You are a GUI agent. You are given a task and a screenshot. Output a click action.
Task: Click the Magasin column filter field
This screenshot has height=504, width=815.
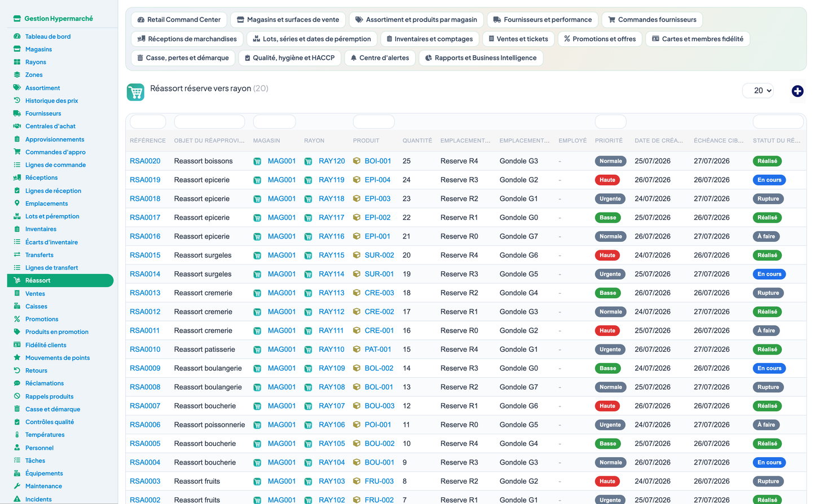click(x=275, y=122)
